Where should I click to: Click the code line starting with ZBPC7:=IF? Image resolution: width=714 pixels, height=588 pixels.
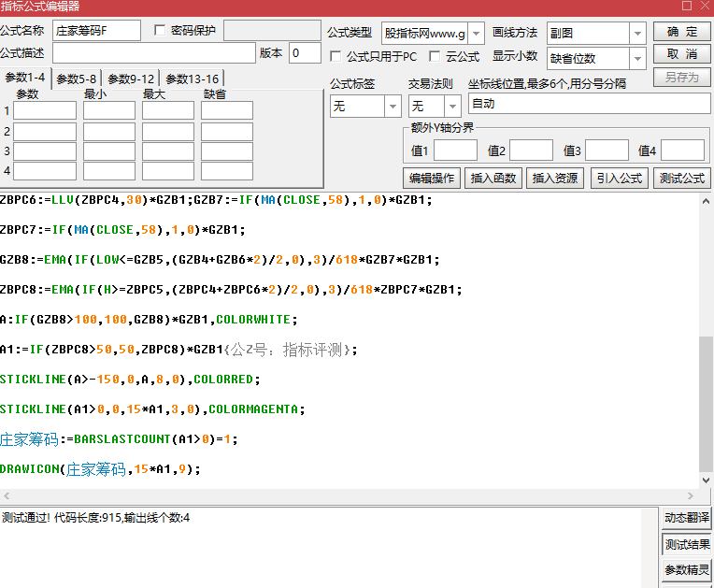click(122, 230)
